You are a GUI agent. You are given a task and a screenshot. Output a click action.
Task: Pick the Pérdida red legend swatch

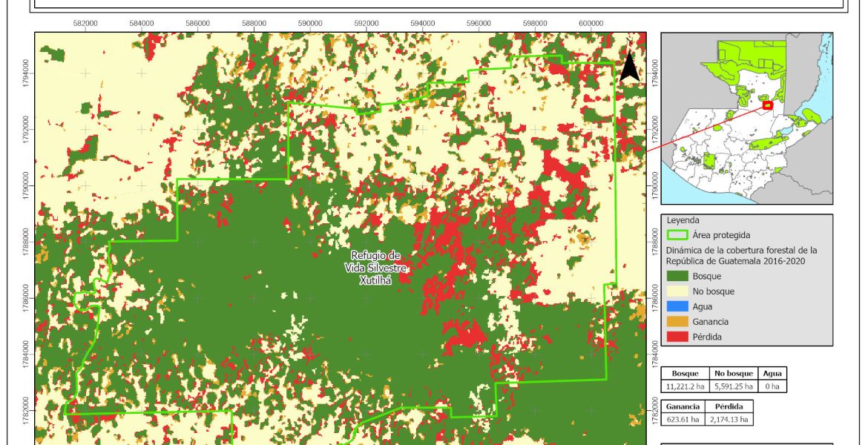[678, 337]
